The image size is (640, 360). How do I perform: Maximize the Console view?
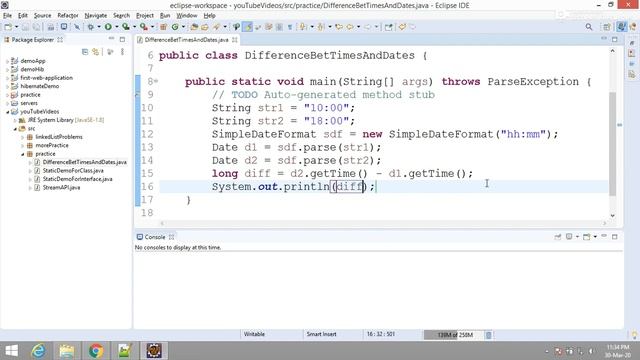pyautogui.click(x=615, y=237)
